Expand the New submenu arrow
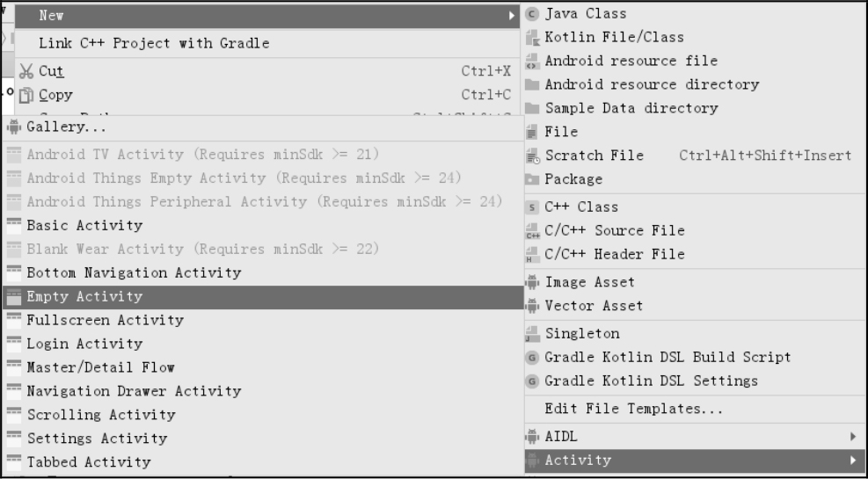 [x=513, y=16]
